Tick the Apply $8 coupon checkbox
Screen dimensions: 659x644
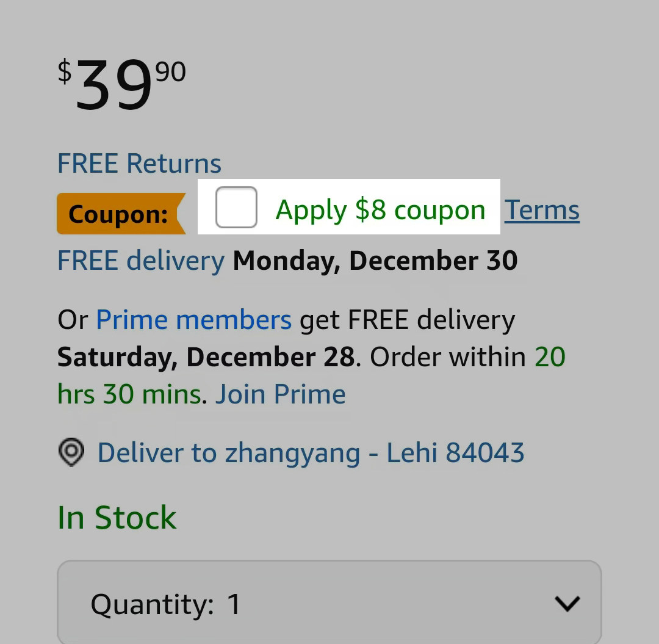click(x=236, y=208)
